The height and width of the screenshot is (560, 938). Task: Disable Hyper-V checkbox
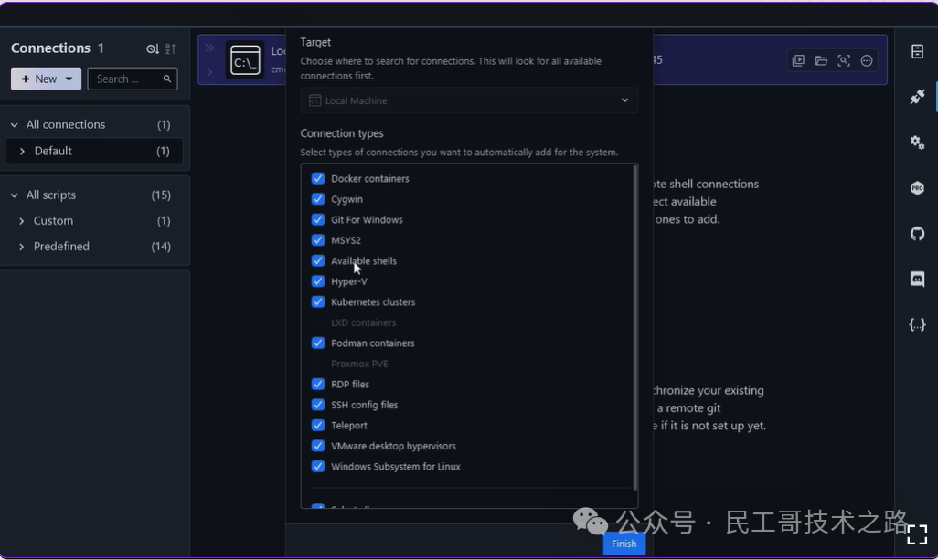pyautogui.click(x=318, y=280)
